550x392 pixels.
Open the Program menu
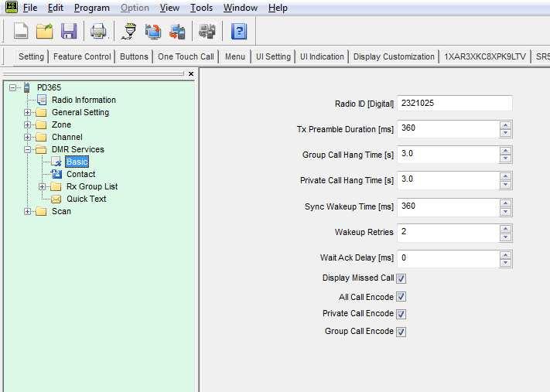92,8
